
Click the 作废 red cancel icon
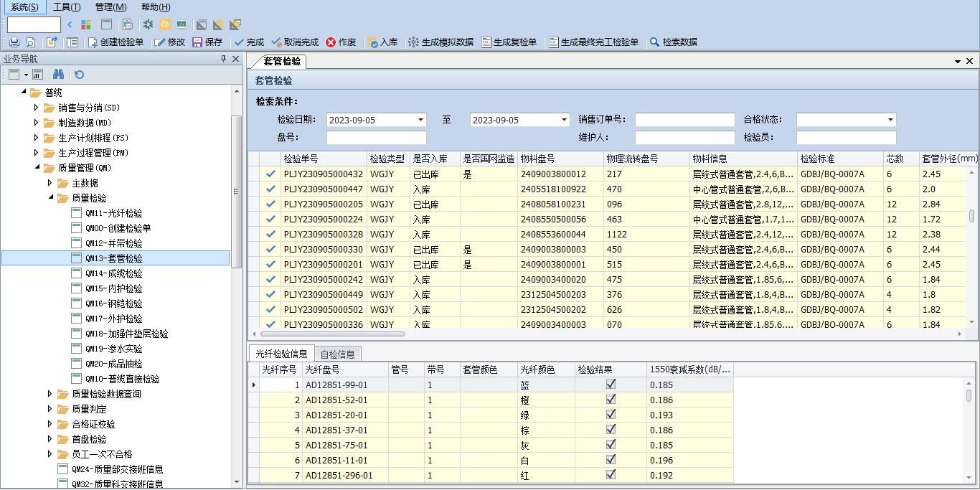(331, 42)
